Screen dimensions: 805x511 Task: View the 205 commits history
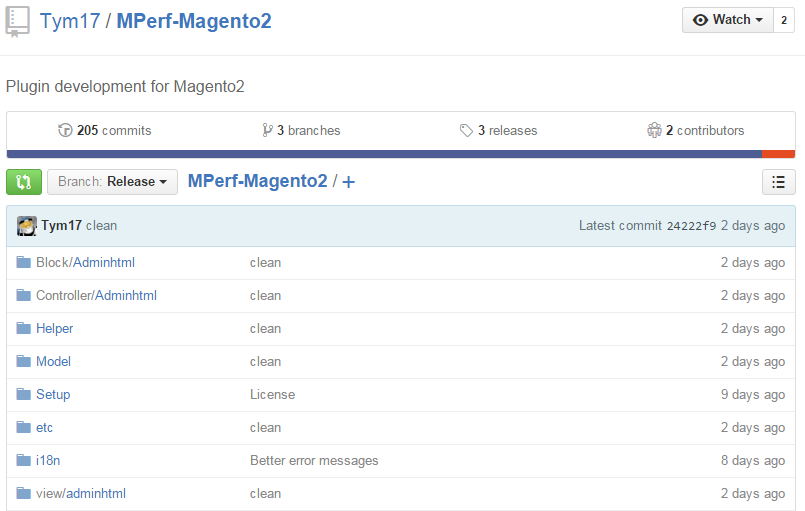coord(105,130)
